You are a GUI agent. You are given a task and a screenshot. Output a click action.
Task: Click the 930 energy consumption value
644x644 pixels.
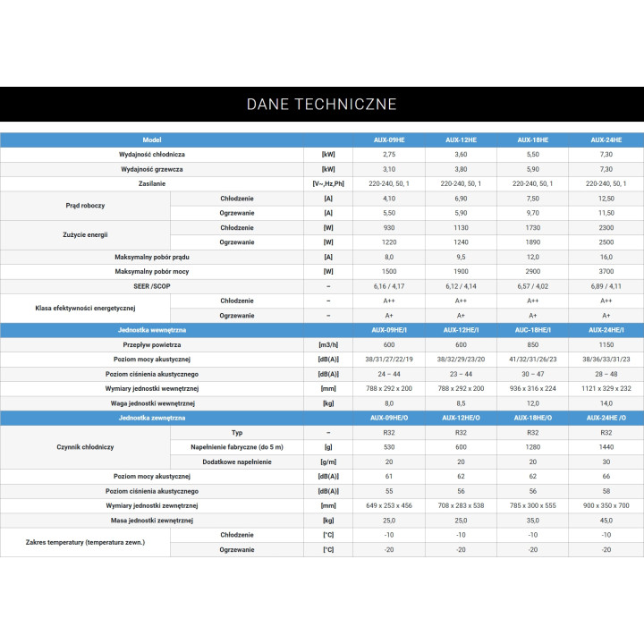coord(389,227)
